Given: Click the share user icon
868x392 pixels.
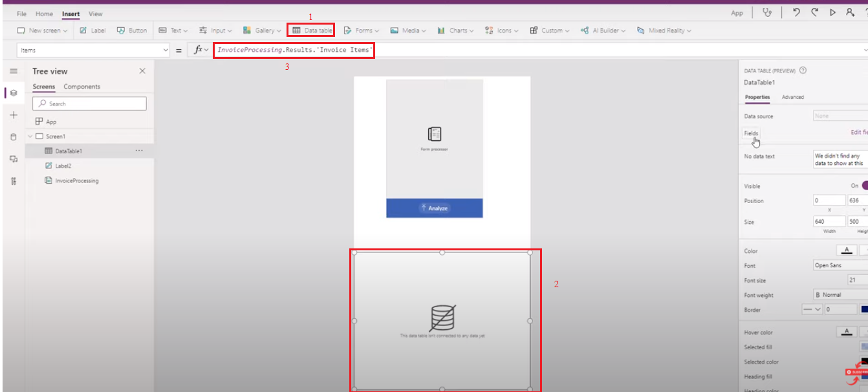Looking at the screenshot, I should pos(850,12).
